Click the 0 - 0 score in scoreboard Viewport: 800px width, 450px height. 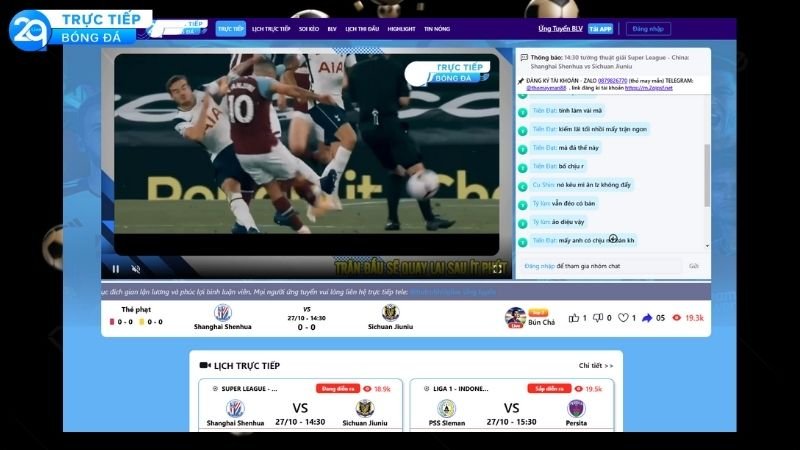pos(306,327)
